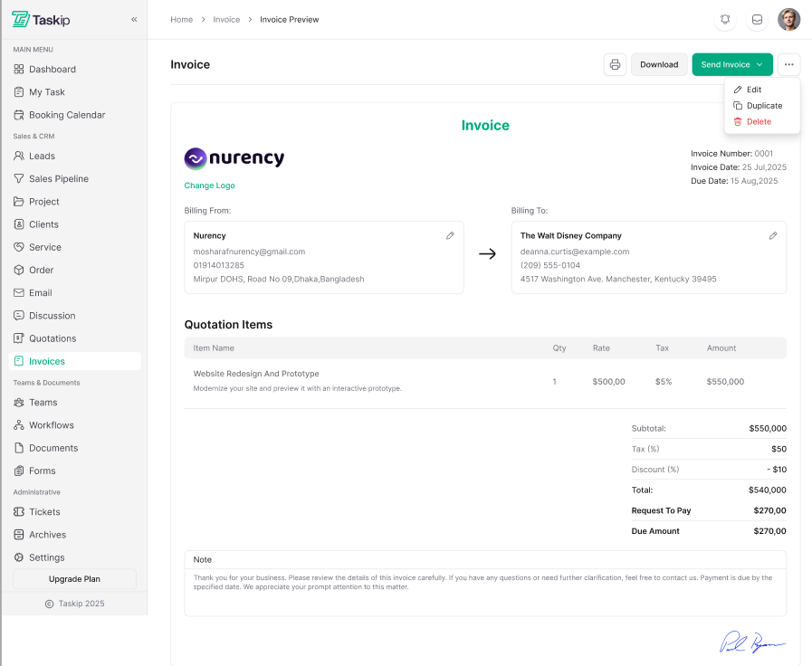The image size is (812, 666).
Task: Go to Home in the breadcrumb
Action: click(x=181, y=20)
